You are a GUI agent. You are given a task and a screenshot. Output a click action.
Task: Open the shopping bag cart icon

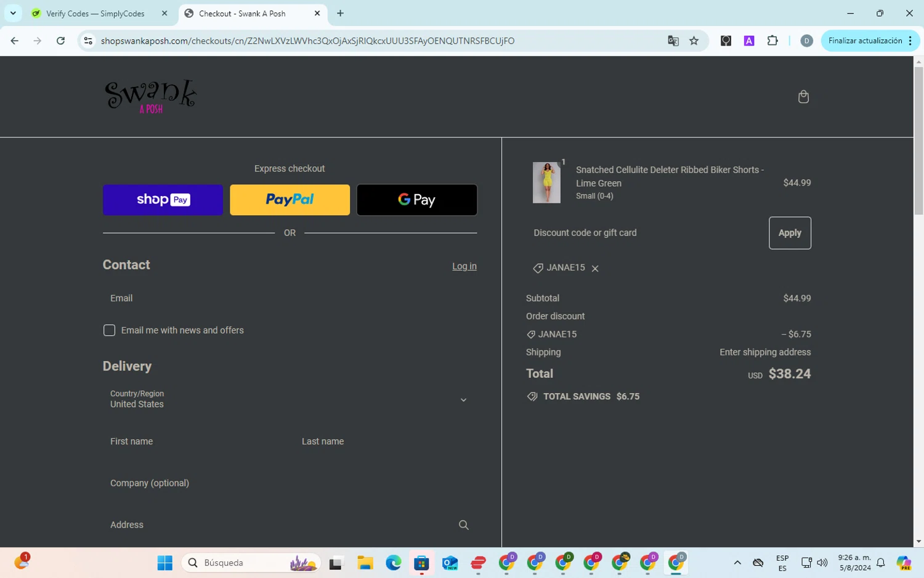[803, 97]
